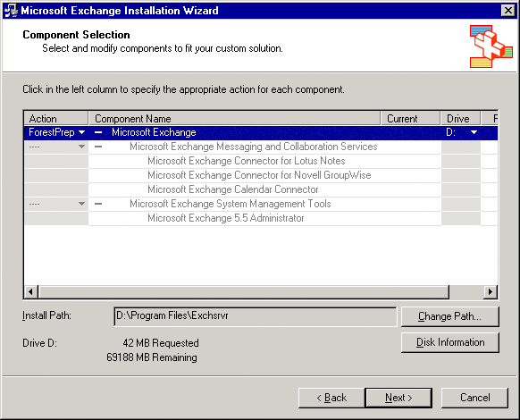Click the "Component Selection" heading
Viewport: 520px width, 420px height.
point(76,35)
